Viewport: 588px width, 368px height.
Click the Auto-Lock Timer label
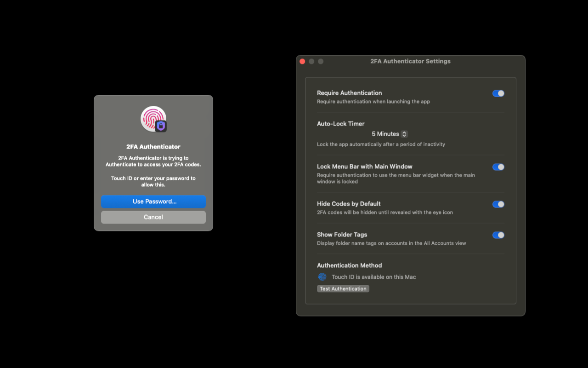coord(340,123)
